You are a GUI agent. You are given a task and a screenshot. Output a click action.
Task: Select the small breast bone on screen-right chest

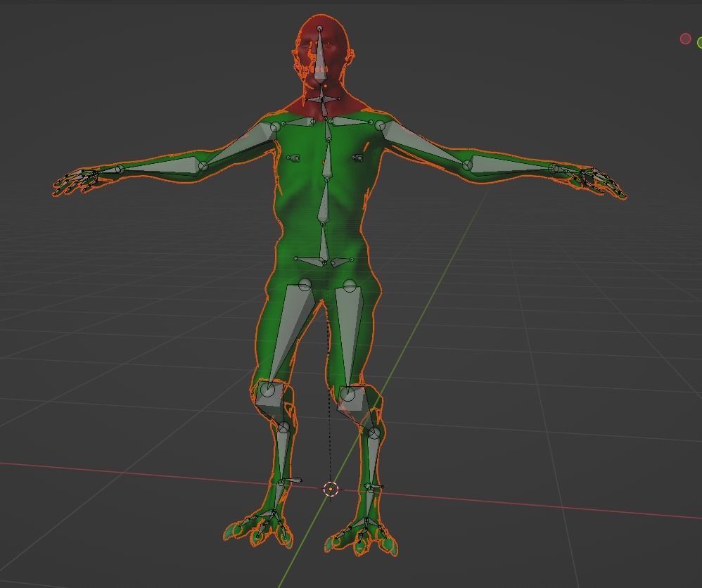[x=357, y=158]
